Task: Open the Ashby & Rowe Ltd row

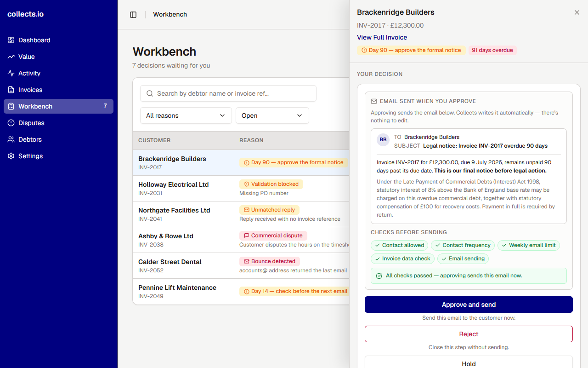Action: 241,240
